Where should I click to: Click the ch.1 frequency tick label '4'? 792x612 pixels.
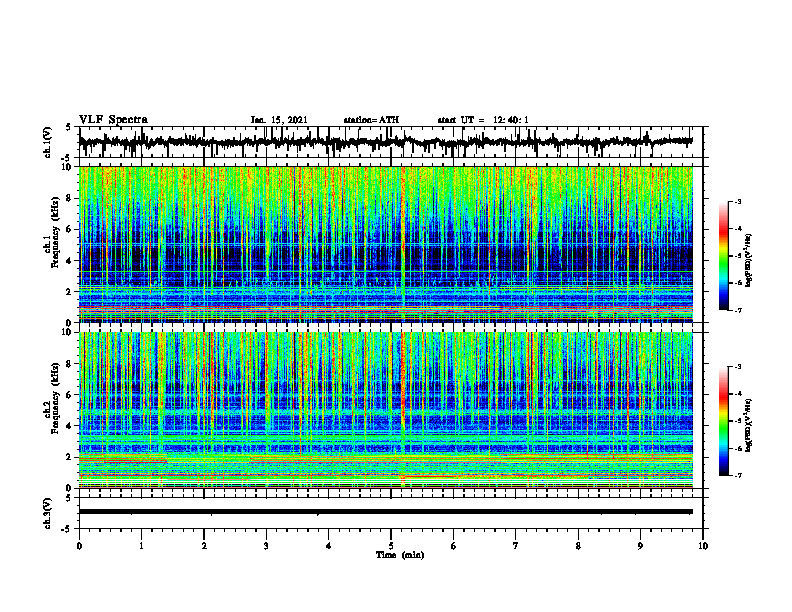click(x=70, y=261)
